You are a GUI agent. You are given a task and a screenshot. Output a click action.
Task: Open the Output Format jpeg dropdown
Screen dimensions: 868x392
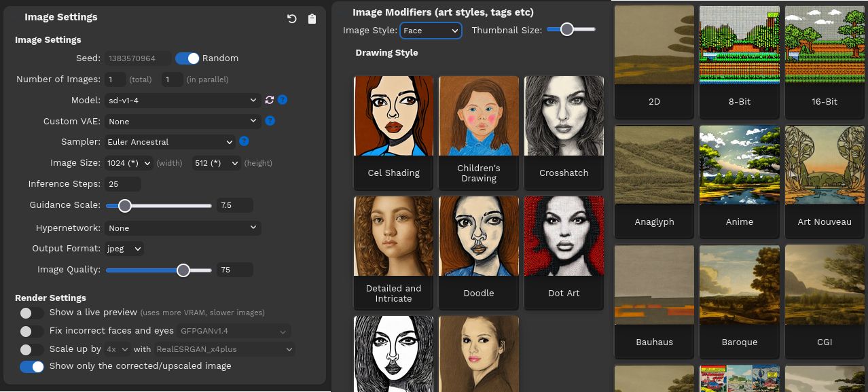click(x=124, y=249)
